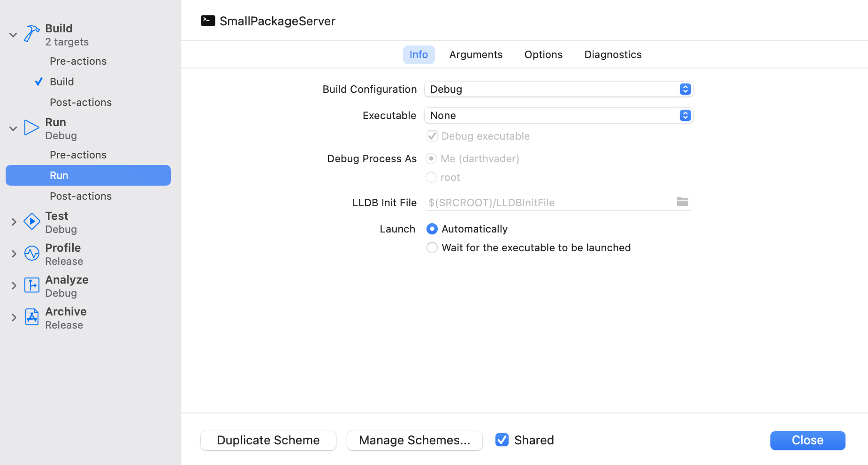Click the Run play triangle icon
The width and height of the screenshot is (868, 465).
[x=31, y=127]
